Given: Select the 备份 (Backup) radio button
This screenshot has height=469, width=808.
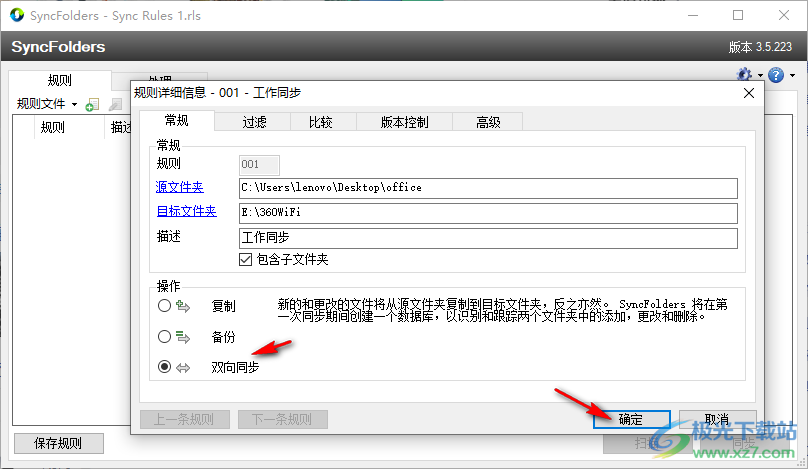Looking at the screenshot, I should pyautogui.click(x=164, y=337).
